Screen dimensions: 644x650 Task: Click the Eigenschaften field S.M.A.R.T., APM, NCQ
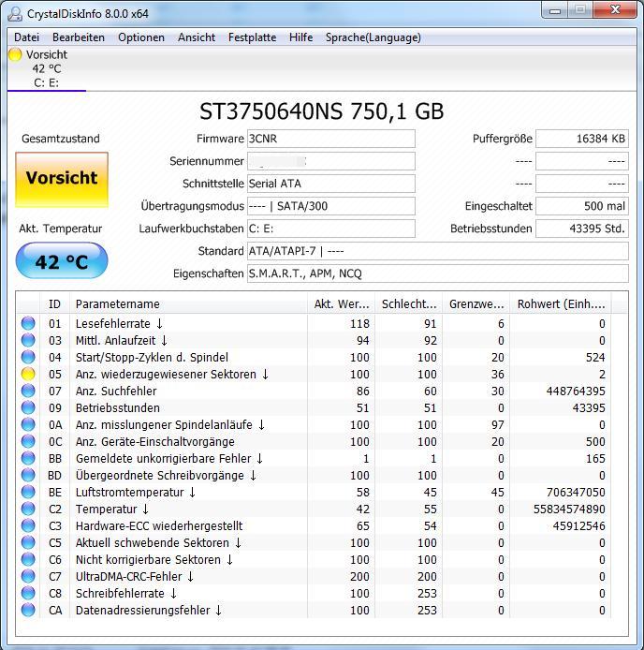[438, 273]
